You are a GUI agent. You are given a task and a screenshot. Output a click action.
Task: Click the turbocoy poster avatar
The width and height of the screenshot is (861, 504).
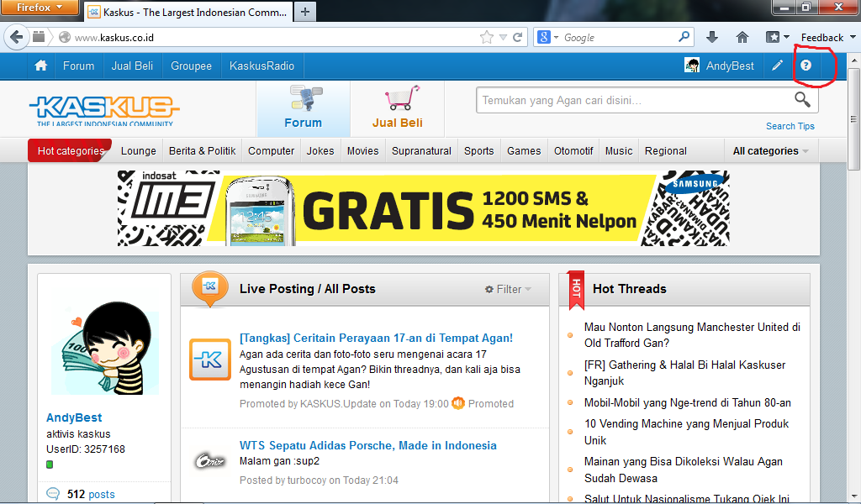click(x=209, y=461)
